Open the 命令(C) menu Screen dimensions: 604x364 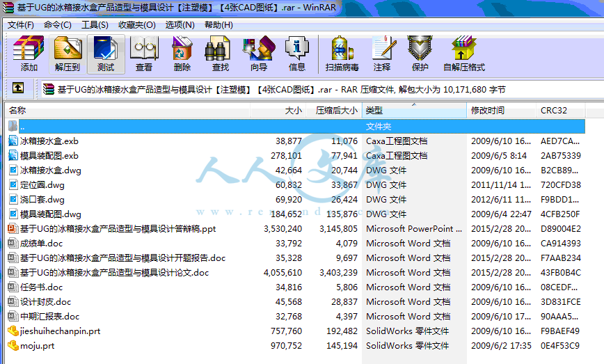[x=57, y=25]
